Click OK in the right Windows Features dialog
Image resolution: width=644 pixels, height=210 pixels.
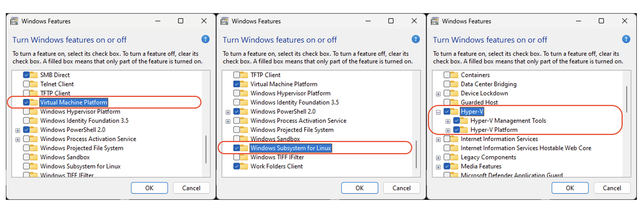click(x=570, y=188)
